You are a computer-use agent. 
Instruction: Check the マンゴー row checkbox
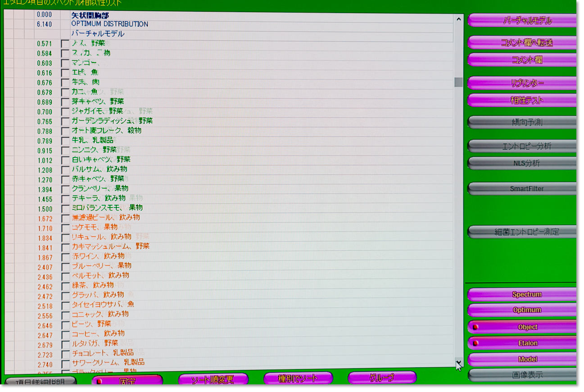65,63
